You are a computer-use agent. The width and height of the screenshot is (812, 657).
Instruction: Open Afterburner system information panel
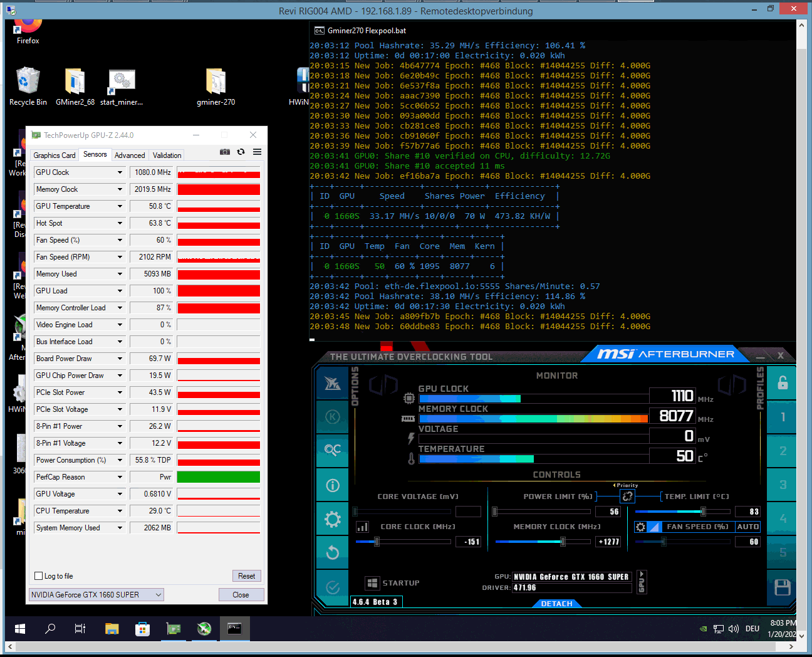point(333,485)
